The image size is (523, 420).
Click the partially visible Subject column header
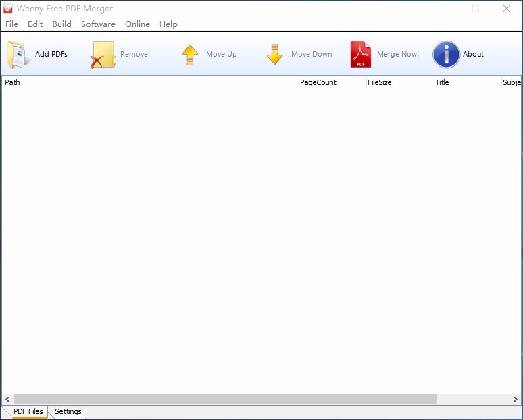point(512,82)
